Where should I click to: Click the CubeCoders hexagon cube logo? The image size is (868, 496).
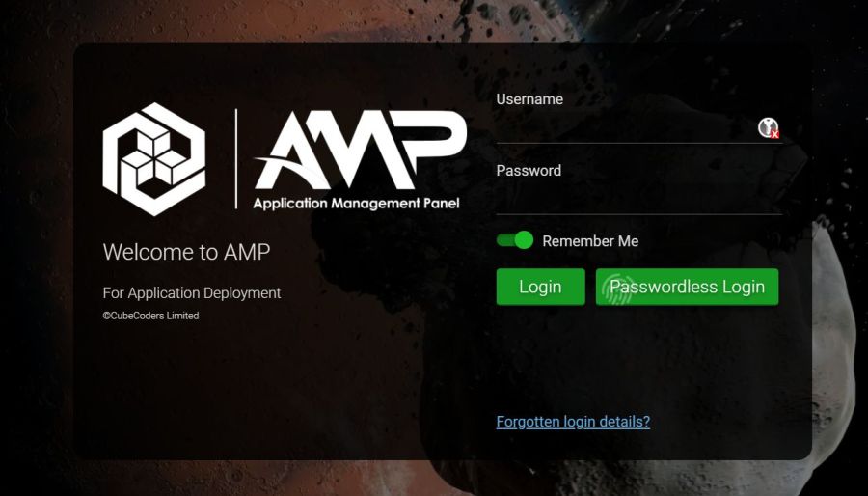[154, 159]
